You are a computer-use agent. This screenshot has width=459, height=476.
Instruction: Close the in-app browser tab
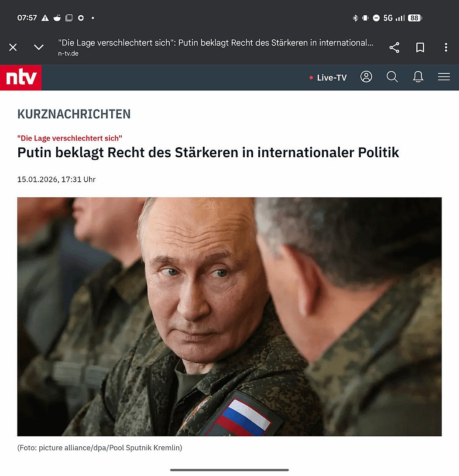(x=13, y=47)
